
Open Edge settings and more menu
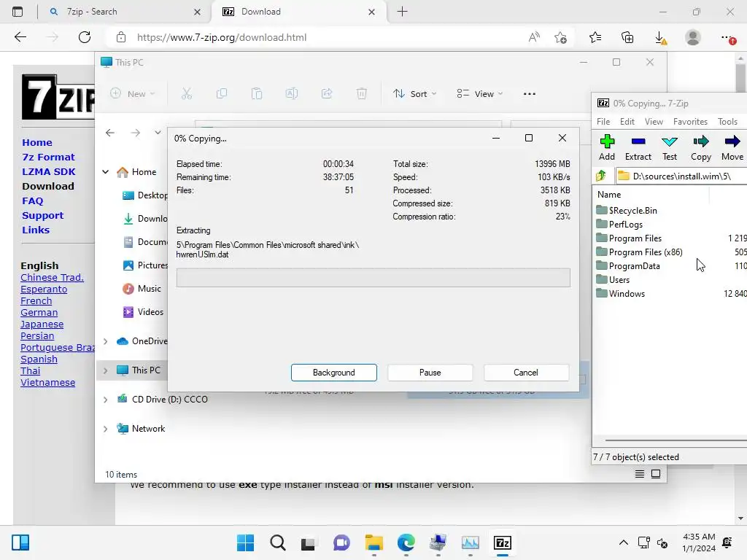[x=727, y=38]
